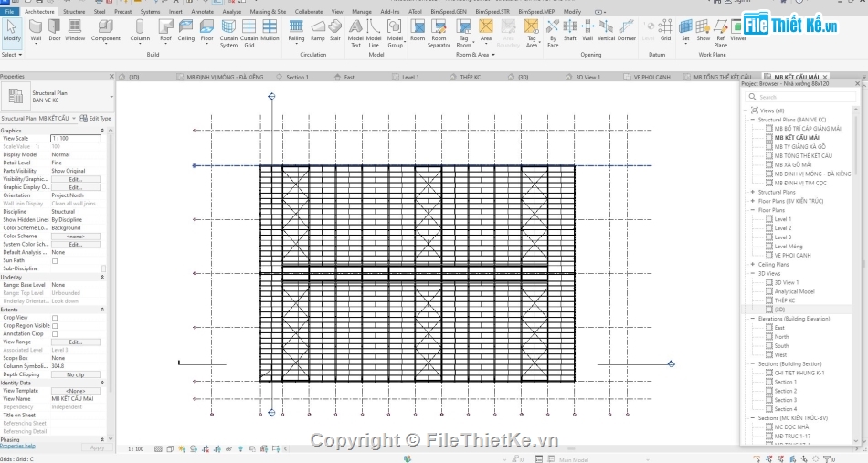Select the North elevation in browser

click(781, 337)
